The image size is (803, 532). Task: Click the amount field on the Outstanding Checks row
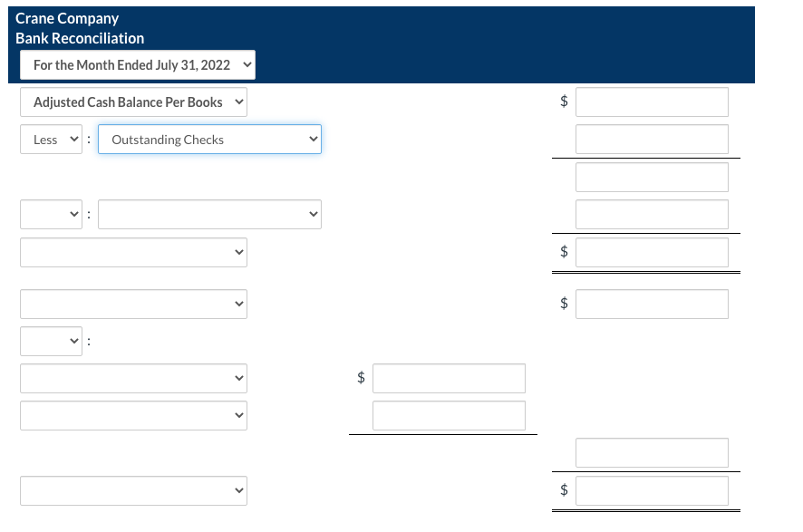652,140
